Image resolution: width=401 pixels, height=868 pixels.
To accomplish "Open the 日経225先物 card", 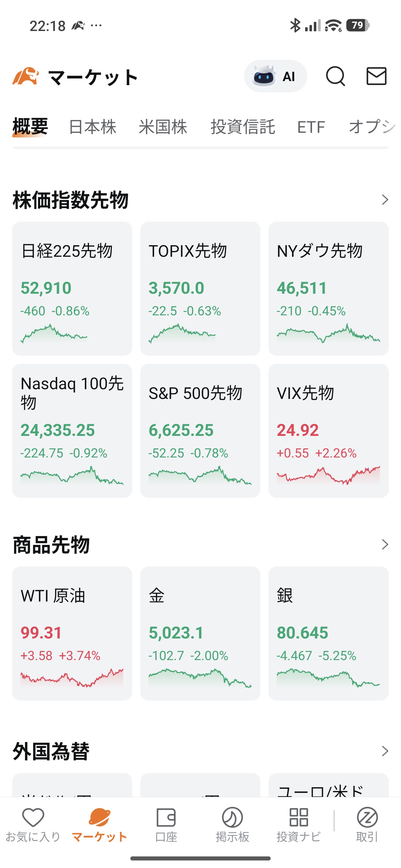I will (72, 288).
